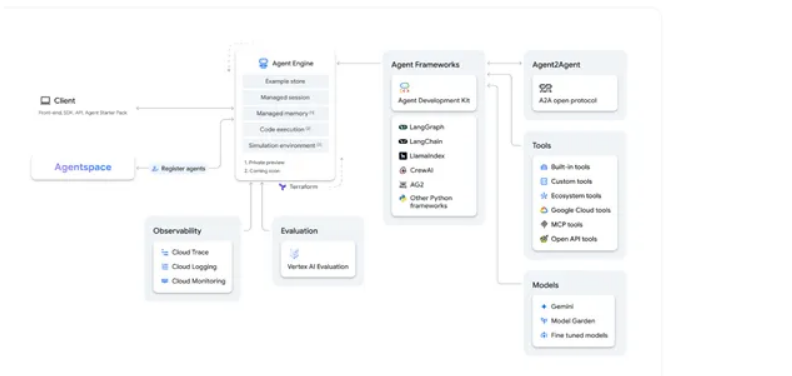Click the A2A open protocol icon

[546, 88]
